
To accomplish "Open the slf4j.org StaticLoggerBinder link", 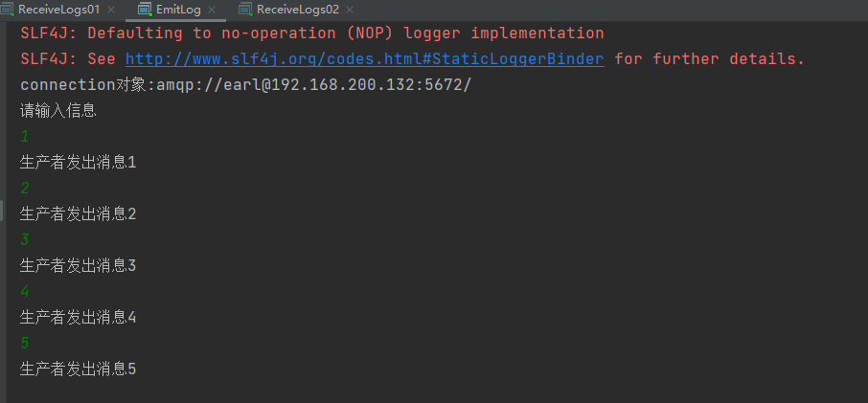I will pyautogui.click(x=365, y=59).
